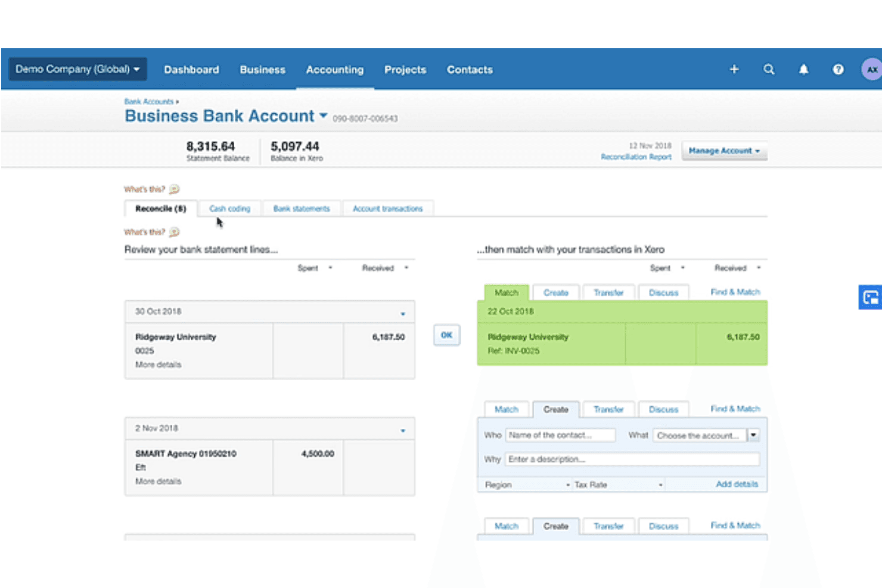Open the Manage Account dropdown

pyautogui.click(x=724, y=151)
